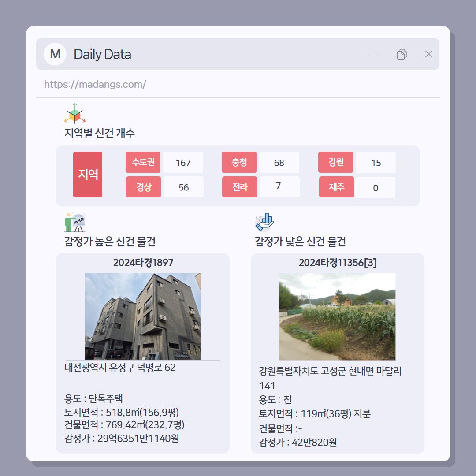Select the 강원 region button
The image size is (476, 476).
tap(336, 162)
